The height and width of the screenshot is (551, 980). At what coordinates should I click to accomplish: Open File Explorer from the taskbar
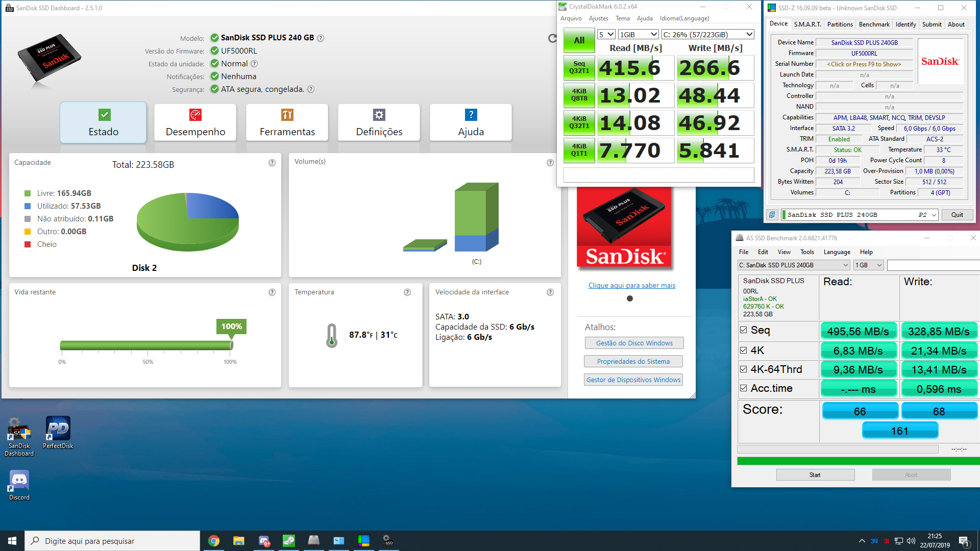point(239,541)
